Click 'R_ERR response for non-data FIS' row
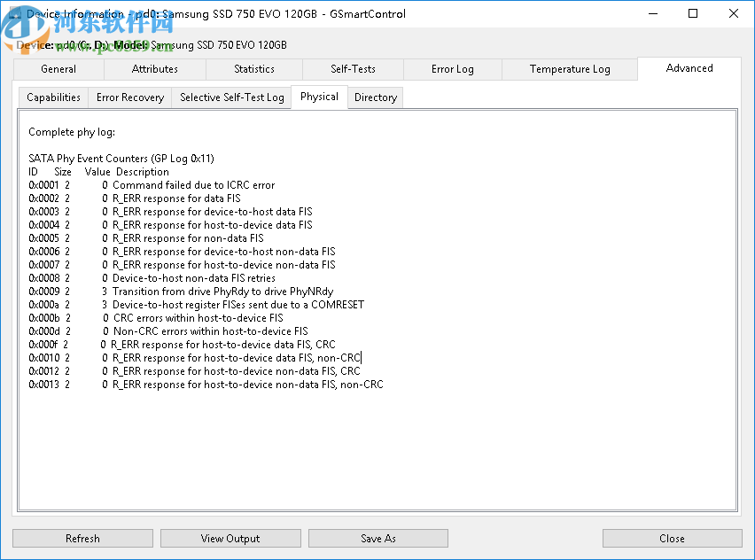 (146, 238)
